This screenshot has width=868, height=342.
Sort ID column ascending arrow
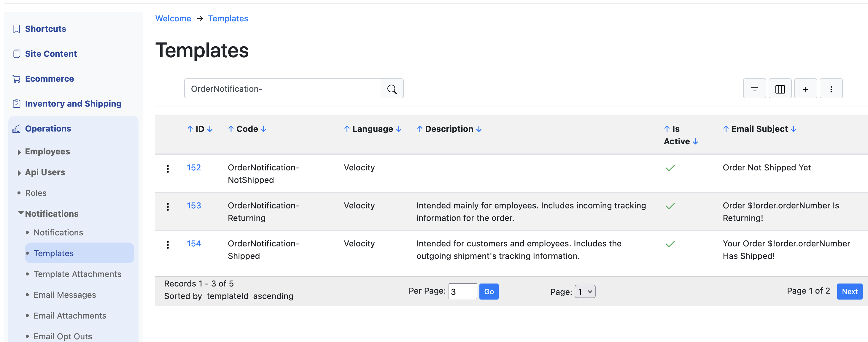[x=190, y=129]
